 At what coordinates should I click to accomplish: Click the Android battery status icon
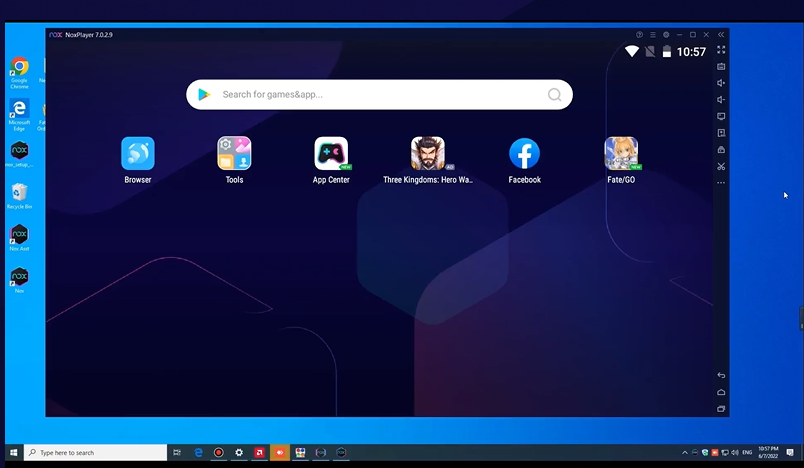667,51
